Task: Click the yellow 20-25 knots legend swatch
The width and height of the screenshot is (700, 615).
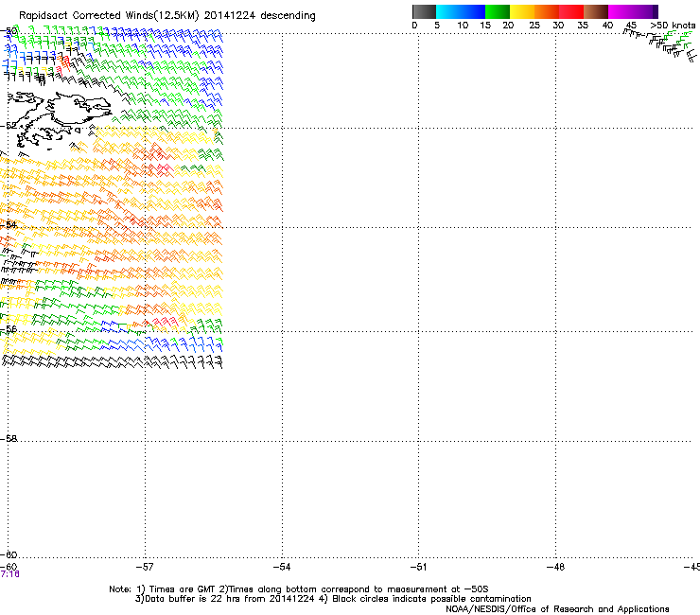Action: 522,11
